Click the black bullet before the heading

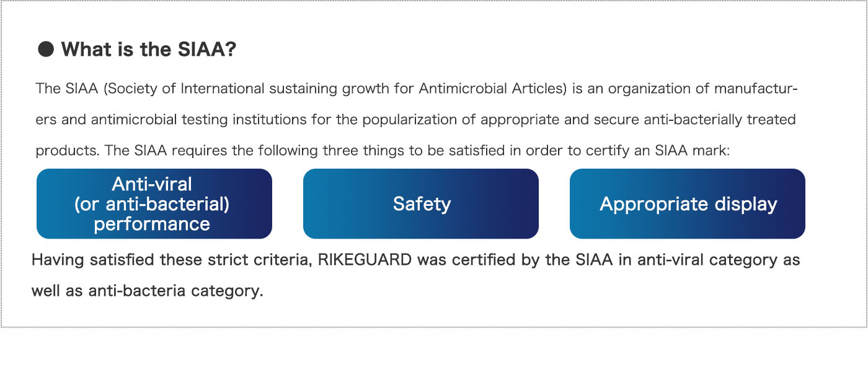pyautogui.click(x=46, y=50)
